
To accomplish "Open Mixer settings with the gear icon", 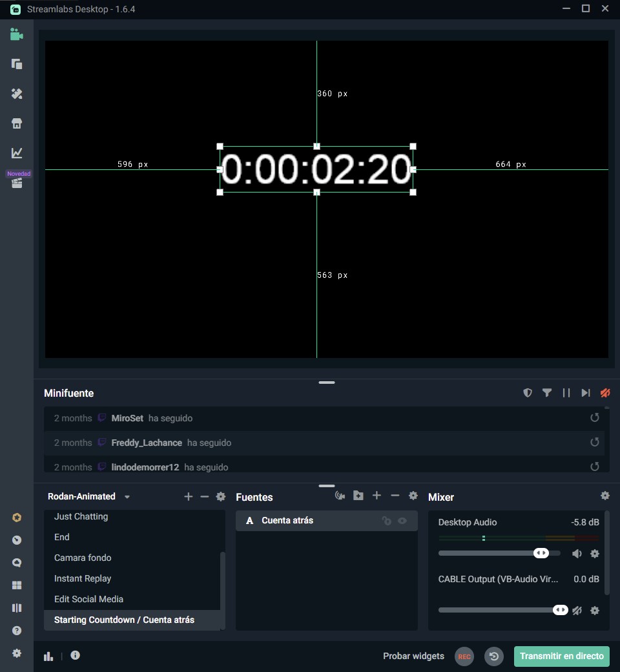I will (605, 496).
